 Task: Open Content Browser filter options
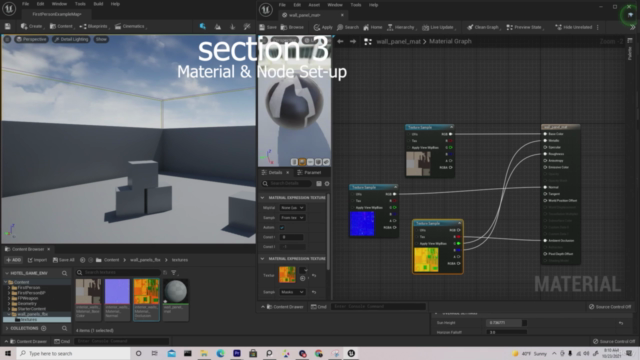pos(174,272)
